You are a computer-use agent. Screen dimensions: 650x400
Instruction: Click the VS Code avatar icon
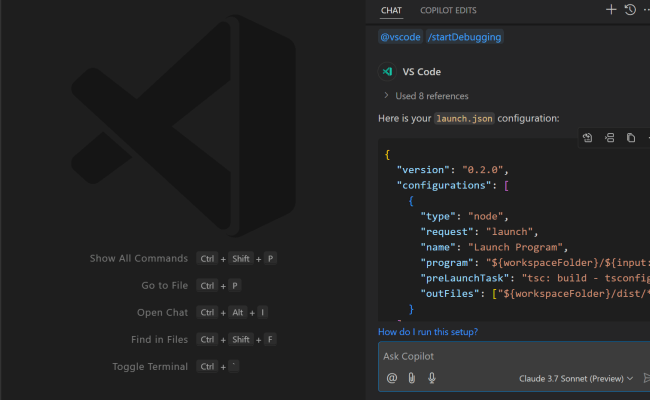click(x=387, y=72)
